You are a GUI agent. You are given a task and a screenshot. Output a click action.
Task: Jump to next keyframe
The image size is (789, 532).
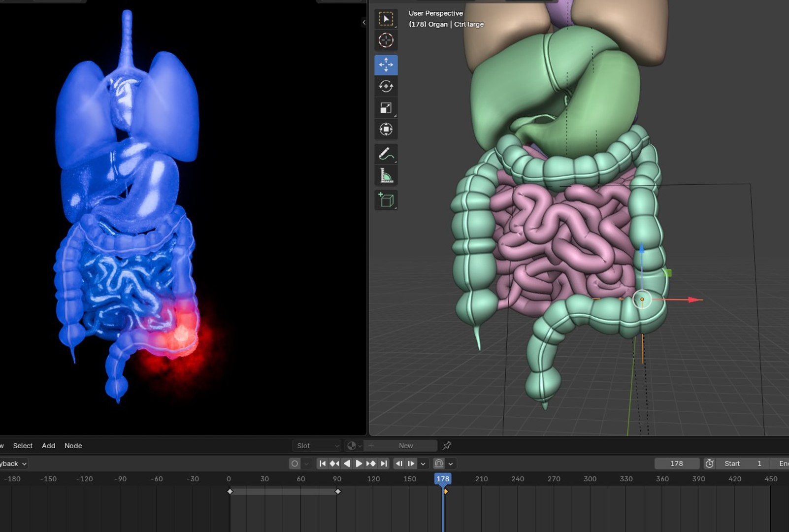(371, 464)
